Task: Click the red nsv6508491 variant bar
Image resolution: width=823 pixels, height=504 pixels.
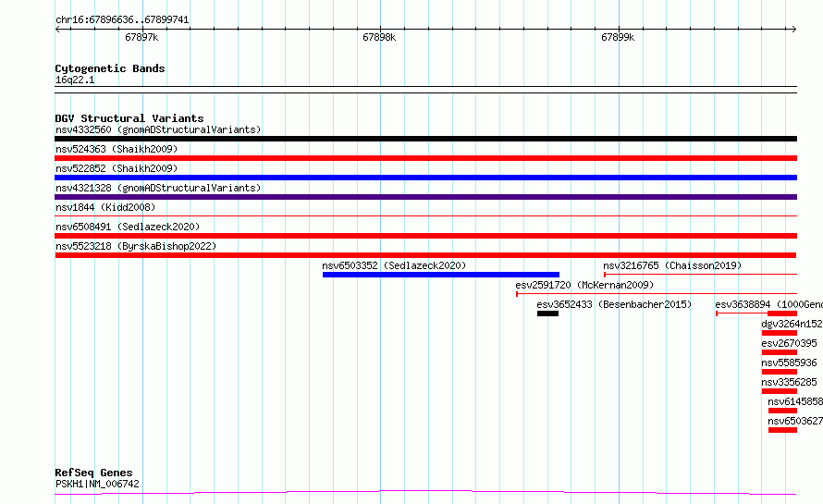Action: pyautogui.click(x=425, y=236)
